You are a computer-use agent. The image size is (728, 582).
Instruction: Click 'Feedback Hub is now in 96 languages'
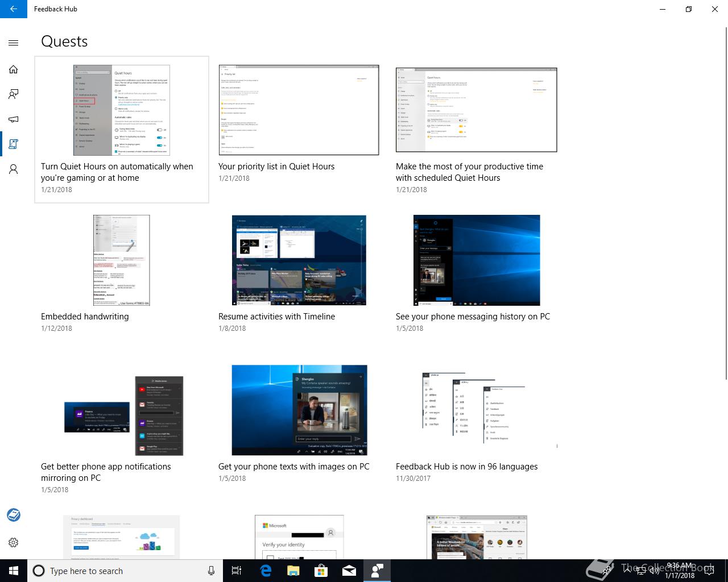[466, 467]
